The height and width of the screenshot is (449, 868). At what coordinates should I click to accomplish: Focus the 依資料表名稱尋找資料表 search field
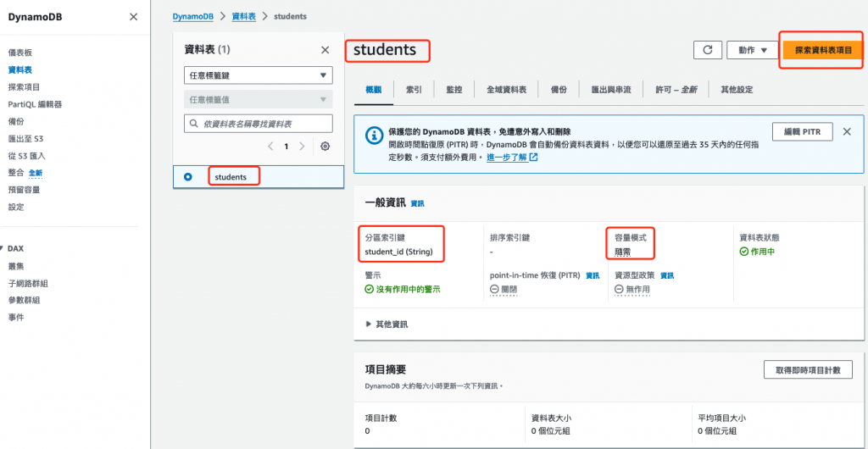point(259,124)
